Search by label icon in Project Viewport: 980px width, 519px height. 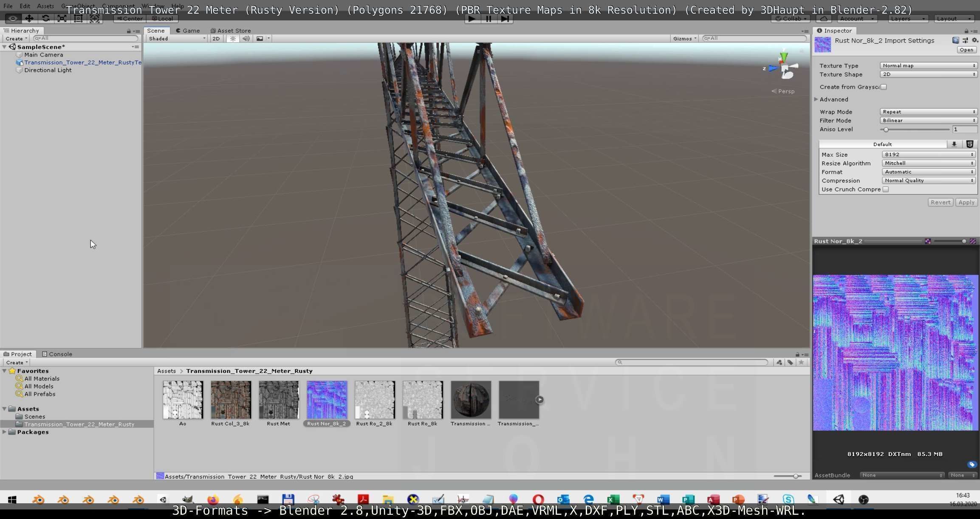click(x=790, y=362)
